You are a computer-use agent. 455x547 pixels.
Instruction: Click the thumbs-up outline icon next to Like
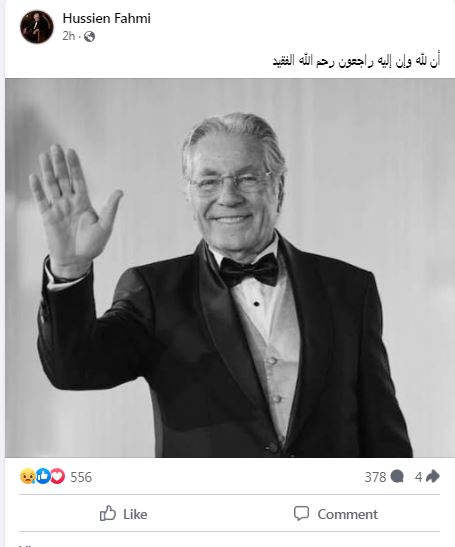tap(107, 514)
